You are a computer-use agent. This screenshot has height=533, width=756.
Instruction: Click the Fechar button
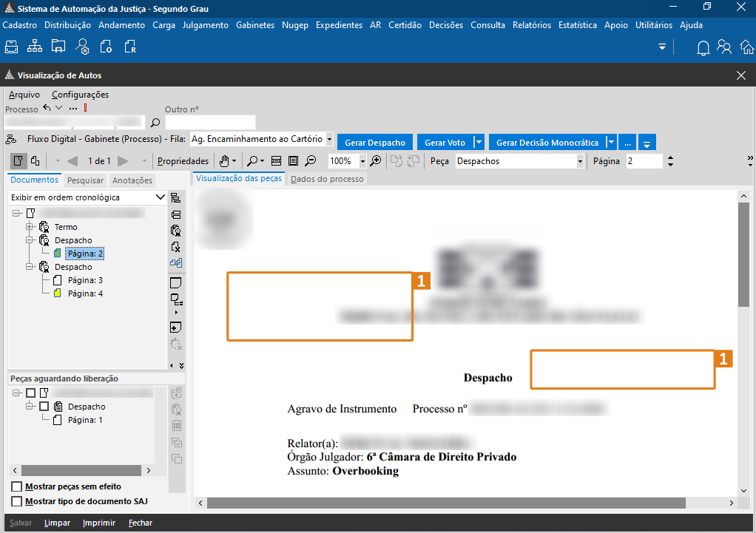pyautogui.click(x=141, y=523)
